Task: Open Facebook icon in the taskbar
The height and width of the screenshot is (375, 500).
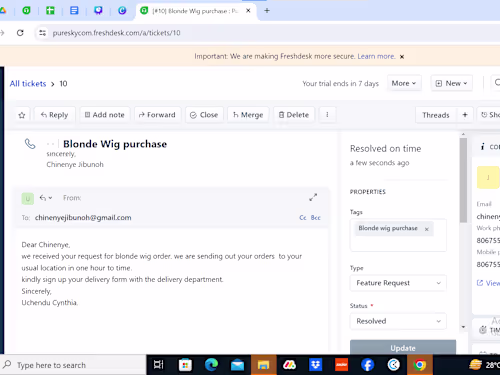Action: (367, 365)
